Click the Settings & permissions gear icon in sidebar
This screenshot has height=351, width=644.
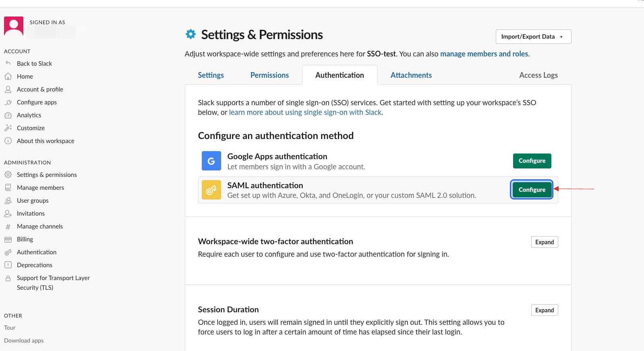[x=8, y=174]
